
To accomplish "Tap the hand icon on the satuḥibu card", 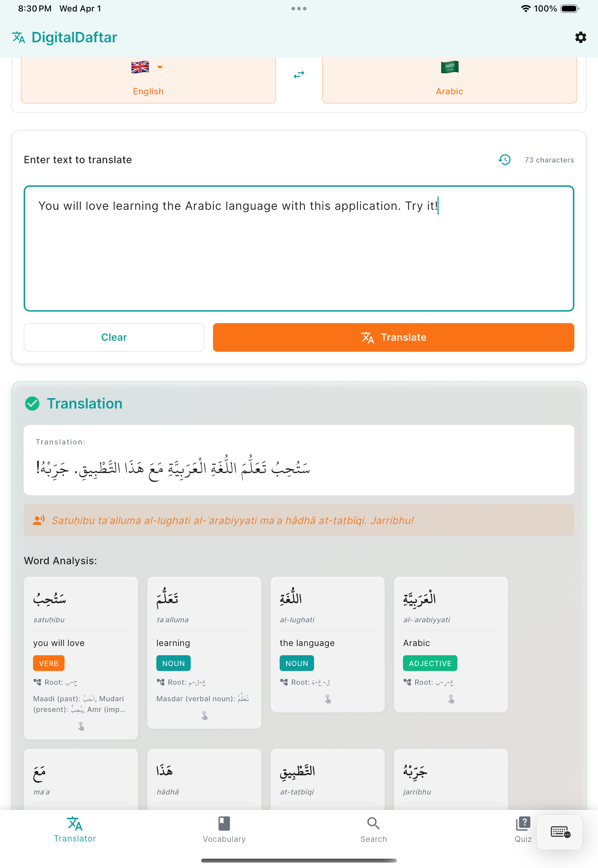I will (81, 726).
